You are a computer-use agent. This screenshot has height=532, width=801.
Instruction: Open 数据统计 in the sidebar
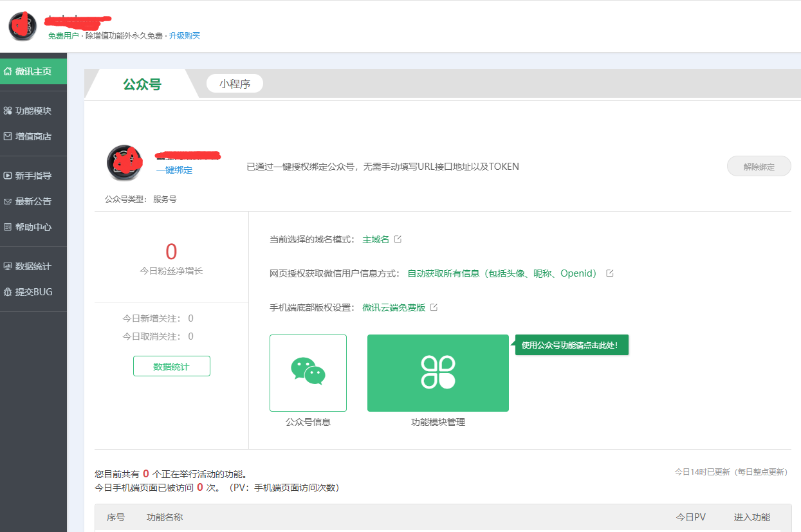(x=33, y=266)
